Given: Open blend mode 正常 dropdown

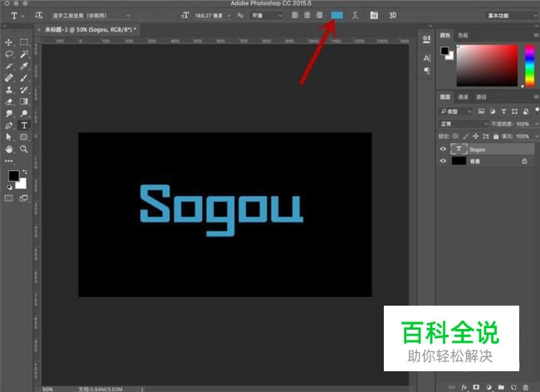Looking at the screenshot, I should tap(464, 124).
